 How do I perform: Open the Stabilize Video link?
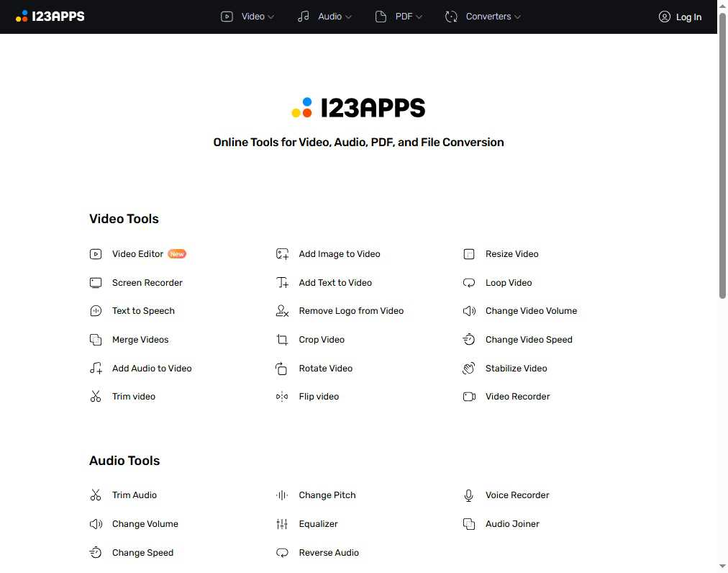pyautogui.click(x=516, y=368)
